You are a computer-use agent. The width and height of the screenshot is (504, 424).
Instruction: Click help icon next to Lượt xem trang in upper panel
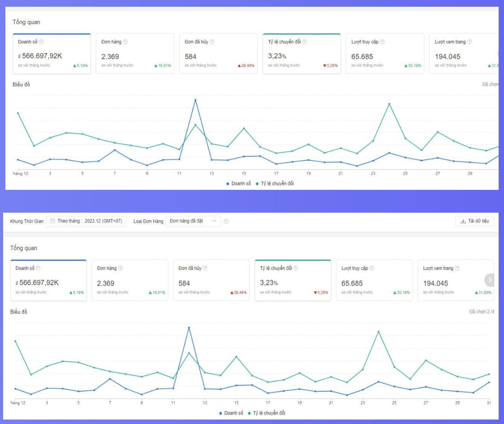(469, 42)
